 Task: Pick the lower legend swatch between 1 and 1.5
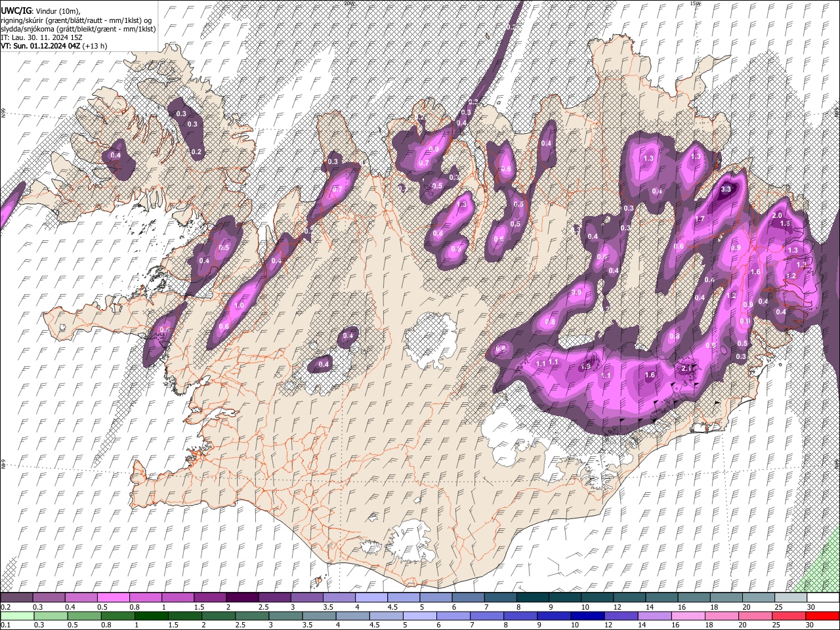tap(152, 616)
